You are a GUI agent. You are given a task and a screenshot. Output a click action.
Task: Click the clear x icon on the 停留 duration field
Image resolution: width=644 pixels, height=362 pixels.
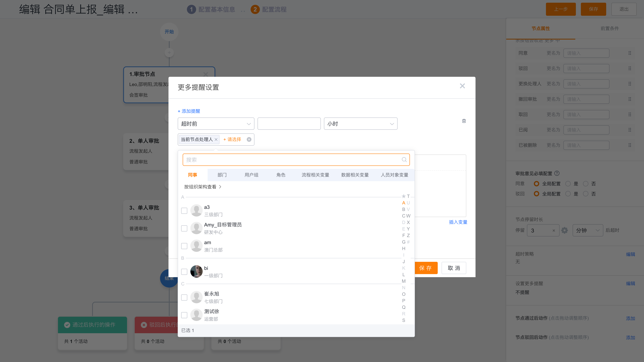[x=554, y=230]
